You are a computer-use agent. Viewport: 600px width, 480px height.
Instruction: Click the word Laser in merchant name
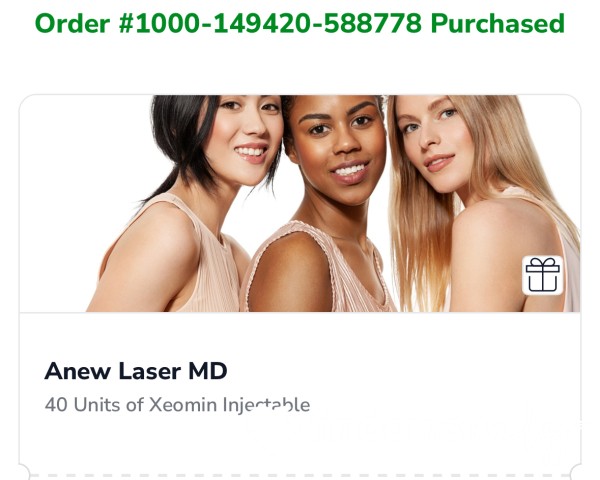coord(150,371)
